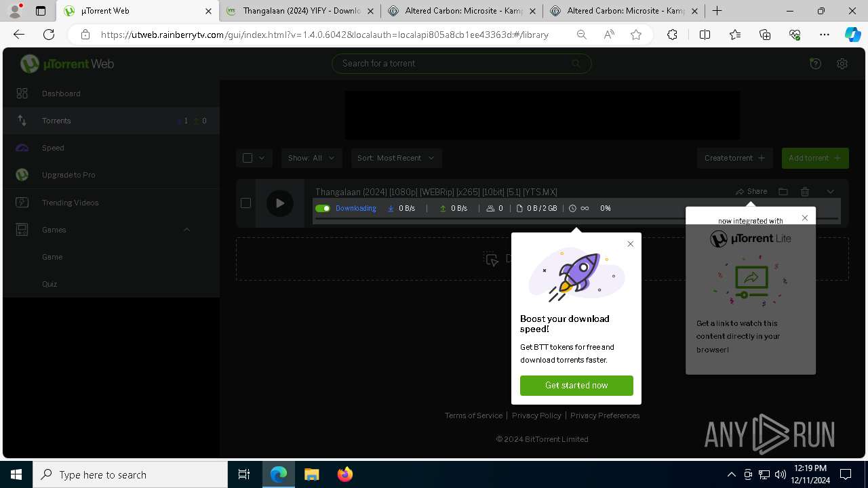This screenshot has width=868, height=488.
Task: Switch to Thangalaan (2024) YIFY tab
Action: (299, 11)
